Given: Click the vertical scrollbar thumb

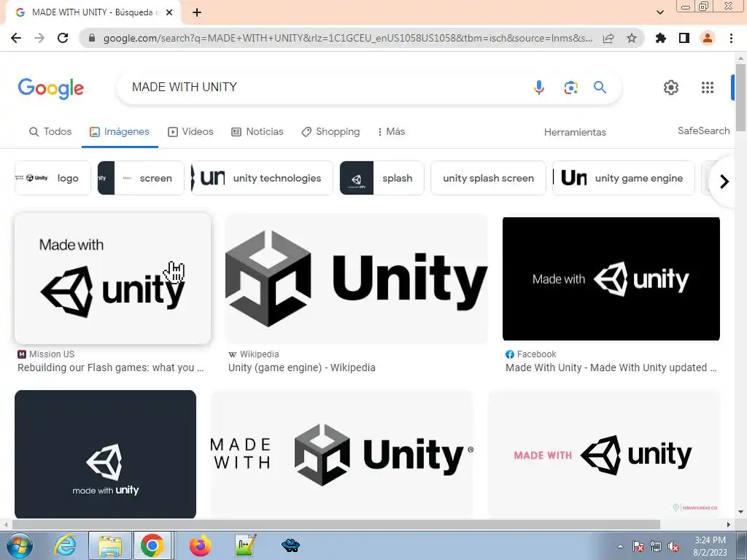Looking at the screenshot, I should tap(741, 98).
